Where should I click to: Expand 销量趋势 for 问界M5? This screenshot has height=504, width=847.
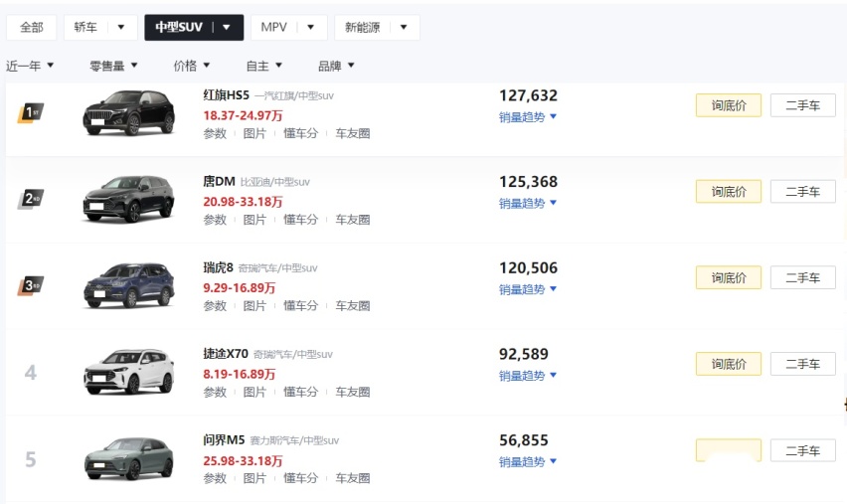click(528, 462)
